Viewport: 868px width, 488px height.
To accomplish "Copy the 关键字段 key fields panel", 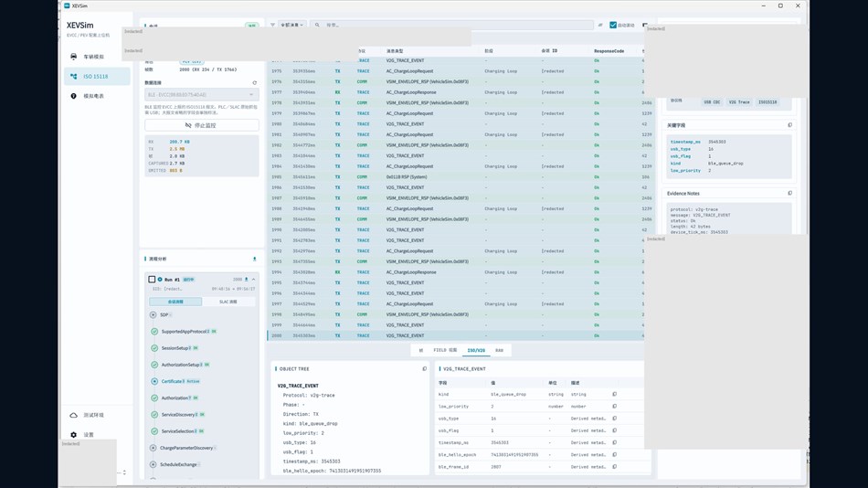I will [x=790, y=125].
